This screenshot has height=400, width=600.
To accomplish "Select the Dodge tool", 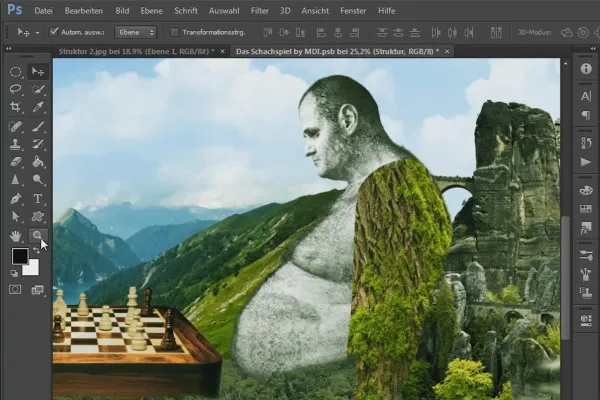I will point(38,179).
